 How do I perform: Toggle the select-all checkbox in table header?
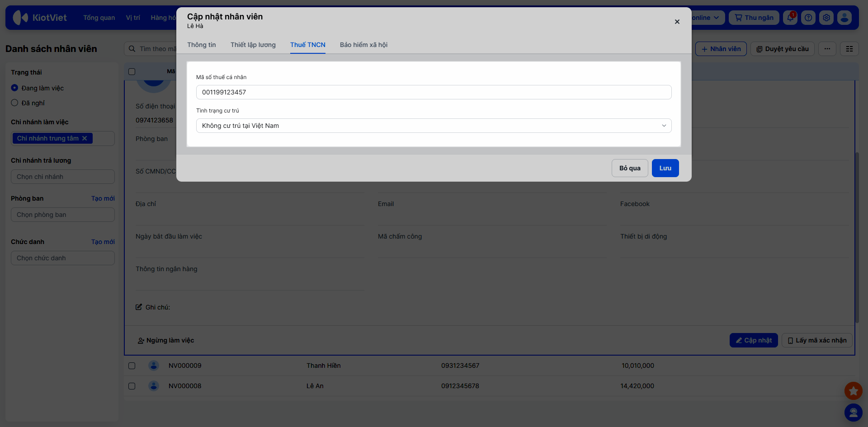click(132, 71)
